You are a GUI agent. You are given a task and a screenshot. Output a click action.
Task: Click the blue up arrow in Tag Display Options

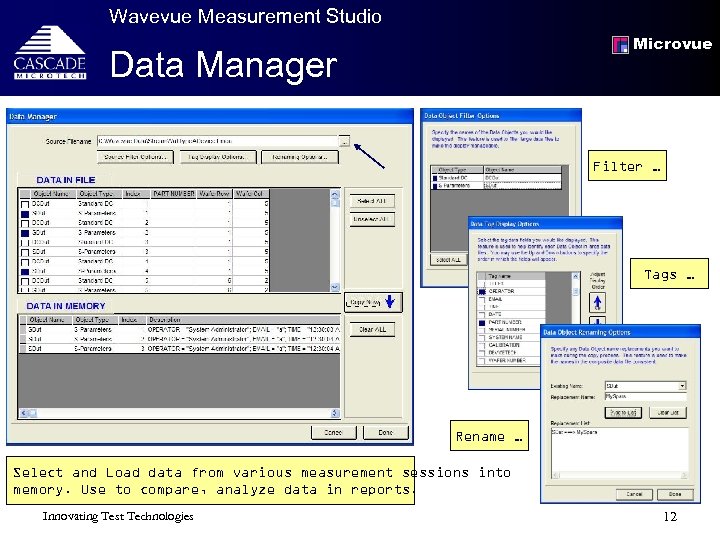tap(597, 303)
